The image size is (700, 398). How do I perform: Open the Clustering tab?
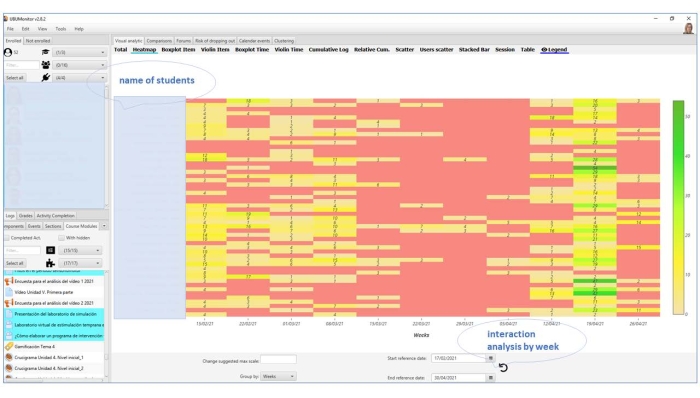coord(284,41)
